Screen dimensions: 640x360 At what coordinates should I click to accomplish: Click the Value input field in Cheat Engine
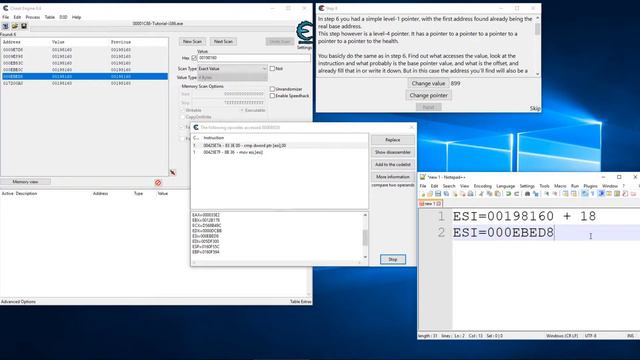[x=253, y=58]
